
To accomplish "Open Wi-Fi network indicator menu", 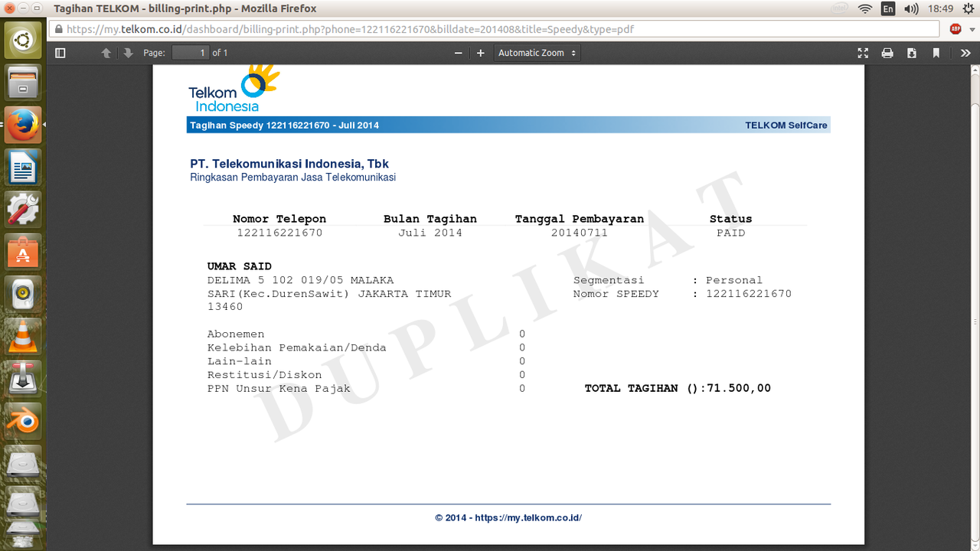I will (865, 8).
